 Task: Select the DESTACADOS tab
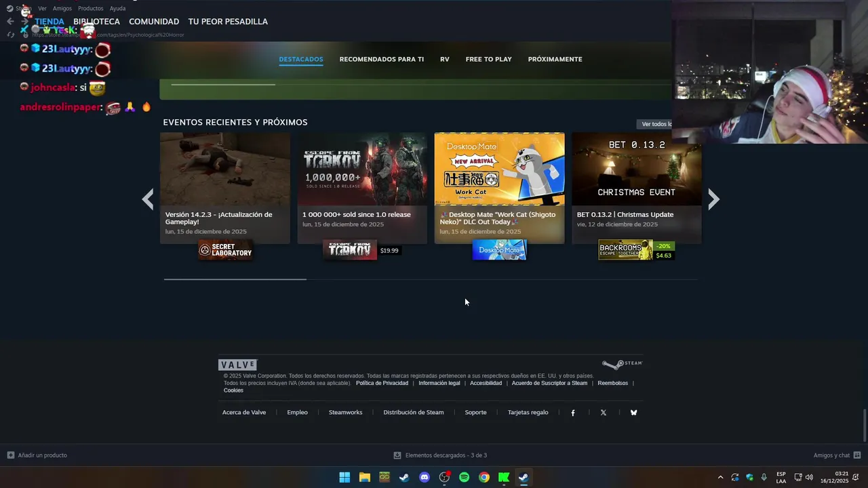point(301,59)
